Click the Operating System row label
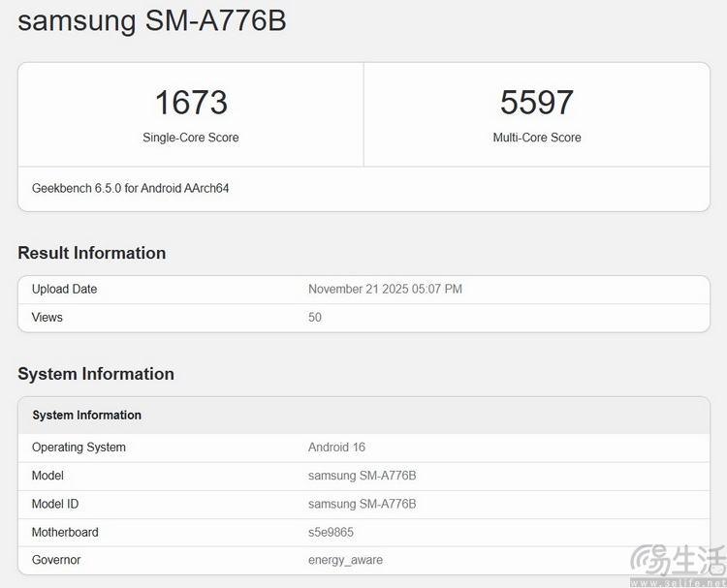 coord(79,448)
